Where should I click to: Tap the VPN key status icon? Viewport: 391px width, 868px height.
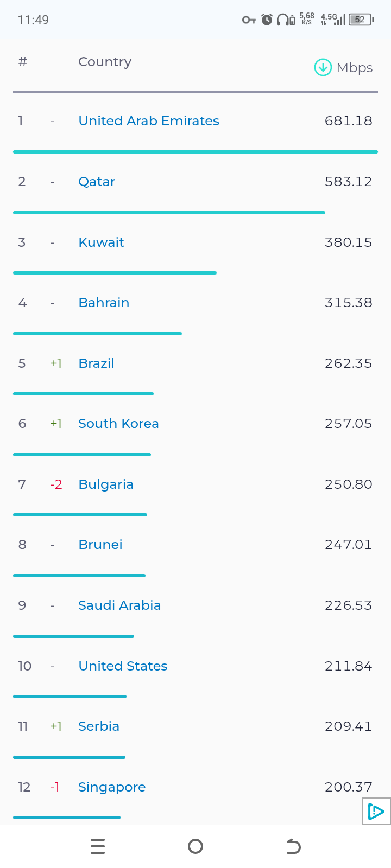click(249, 20)
